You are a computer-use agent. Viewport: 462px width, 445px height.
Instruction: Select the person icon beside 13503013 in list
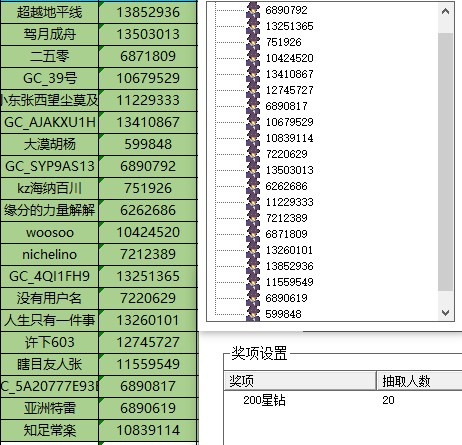tap(253, 170)
